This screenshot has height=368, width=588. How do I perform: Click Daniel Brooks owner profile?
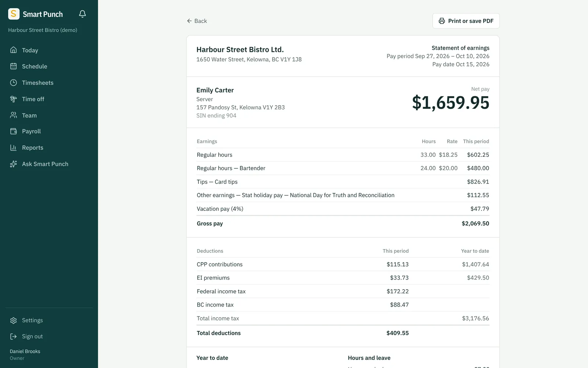(25, 355)
